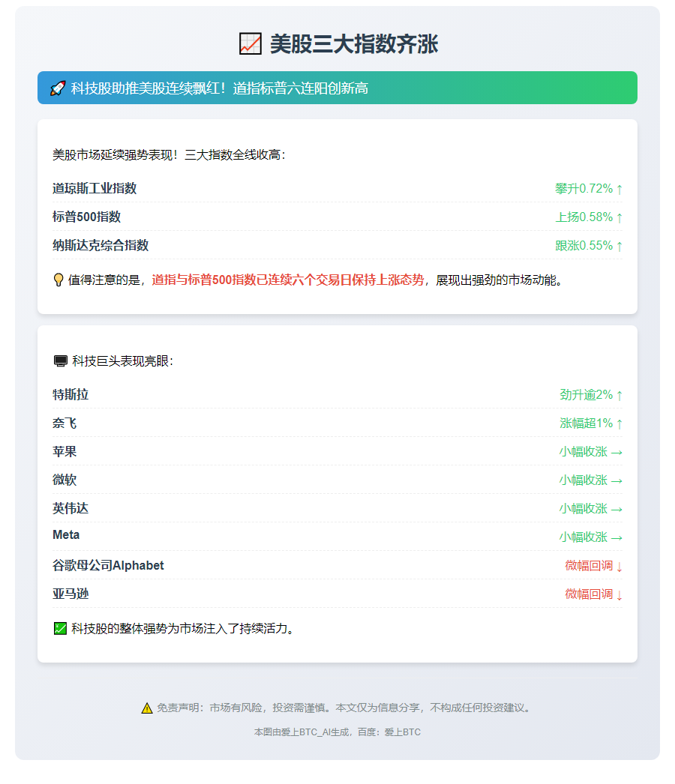Click the rocket icon in the green banner

[58, 88]
